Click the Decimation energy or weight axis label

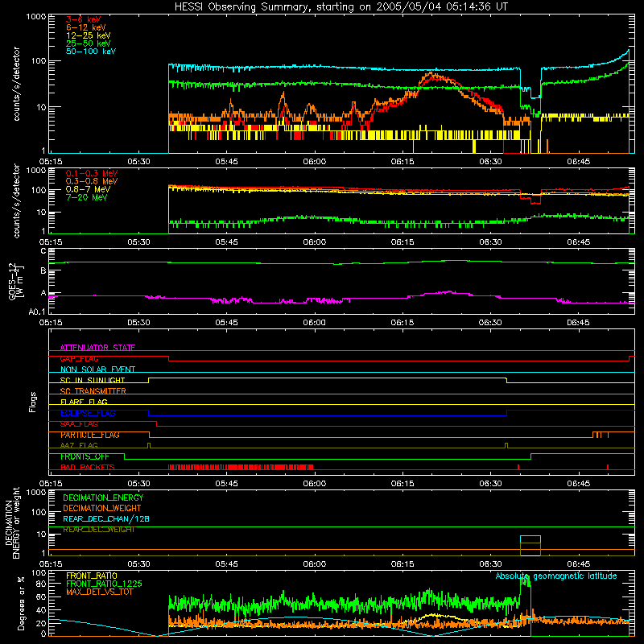(x=12, y=522)
